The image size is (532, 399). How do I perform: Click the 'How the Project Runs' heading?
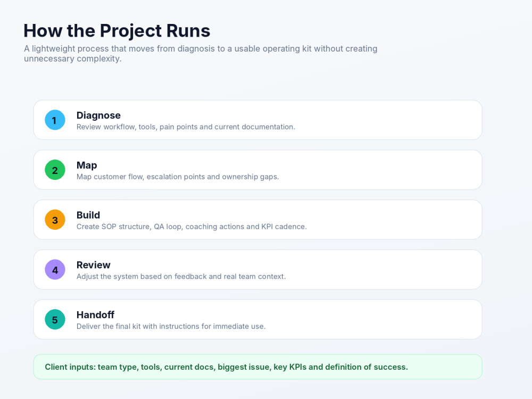coord(117,30)
